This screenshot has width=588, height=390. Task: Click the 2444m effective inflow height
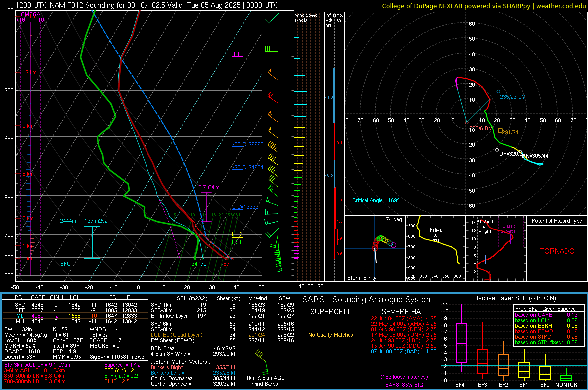[68, 221]
